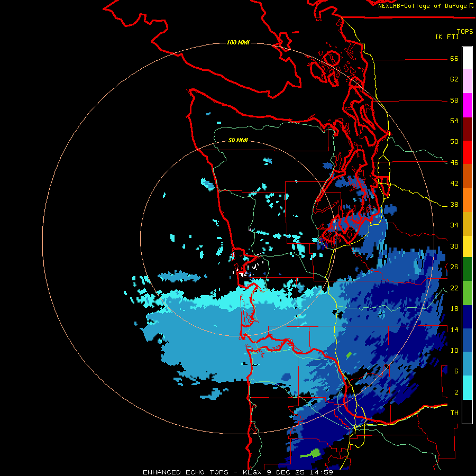476x476 pixels.
Task: Click the 34 legend value label
Action: tap(454, 225)
